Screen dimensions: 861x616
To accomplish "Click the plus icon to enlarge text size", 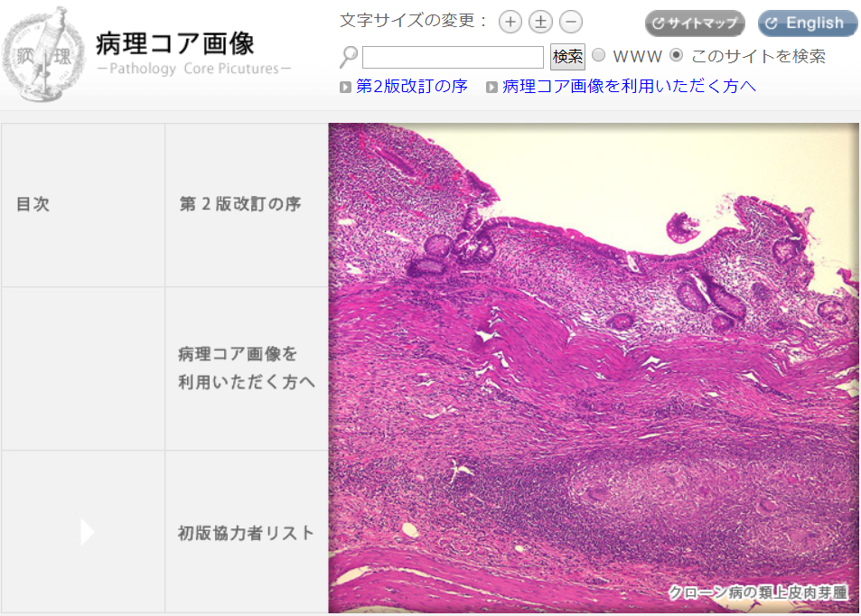I will 510,21.
